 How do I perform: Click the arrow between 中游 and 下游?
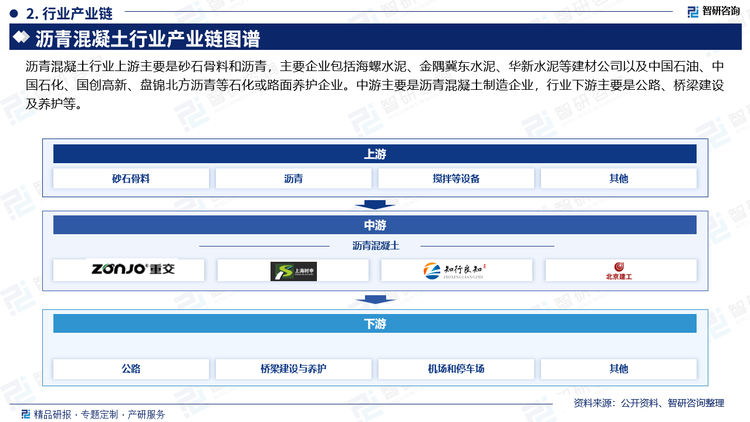coord(375,300)
